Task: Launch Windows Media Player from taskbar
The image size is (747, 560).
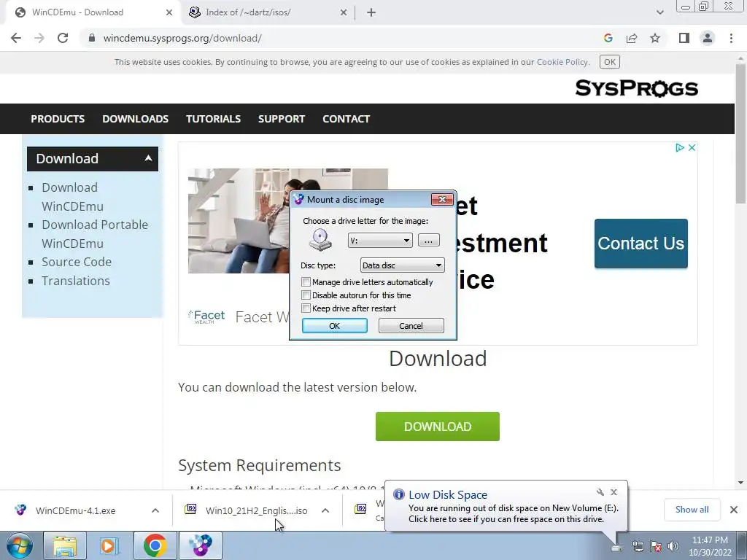Action: click(x=109, y=545)
